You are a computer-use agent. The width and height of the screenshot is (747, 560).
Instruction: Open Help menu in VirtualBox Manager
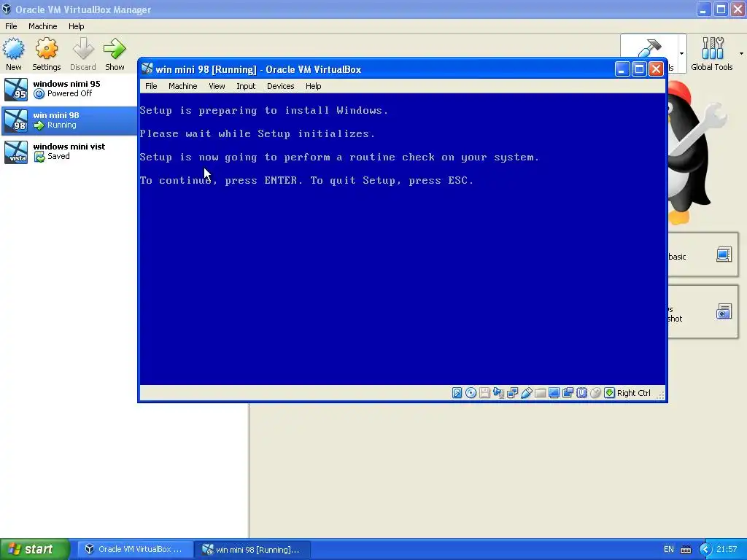pos(76,26)
